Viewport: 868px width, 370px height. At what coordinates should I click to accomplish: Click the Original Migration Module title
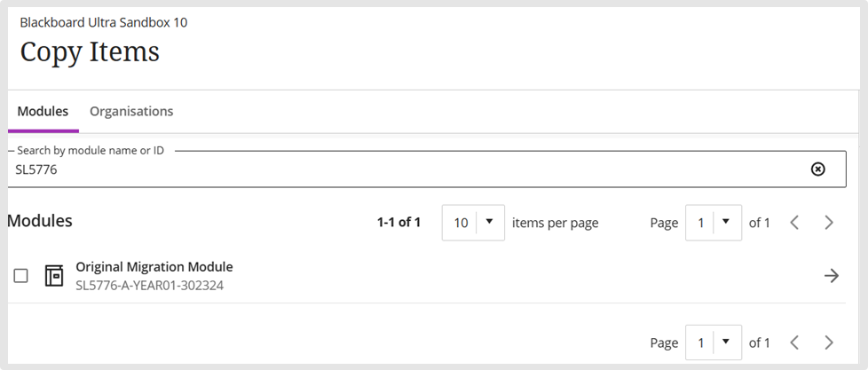click(x=154, y=266)
